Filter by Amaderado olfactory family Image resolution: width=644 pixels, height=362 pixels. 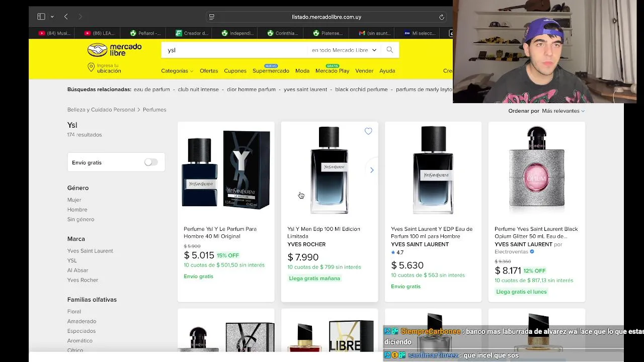tap(82, 321)
